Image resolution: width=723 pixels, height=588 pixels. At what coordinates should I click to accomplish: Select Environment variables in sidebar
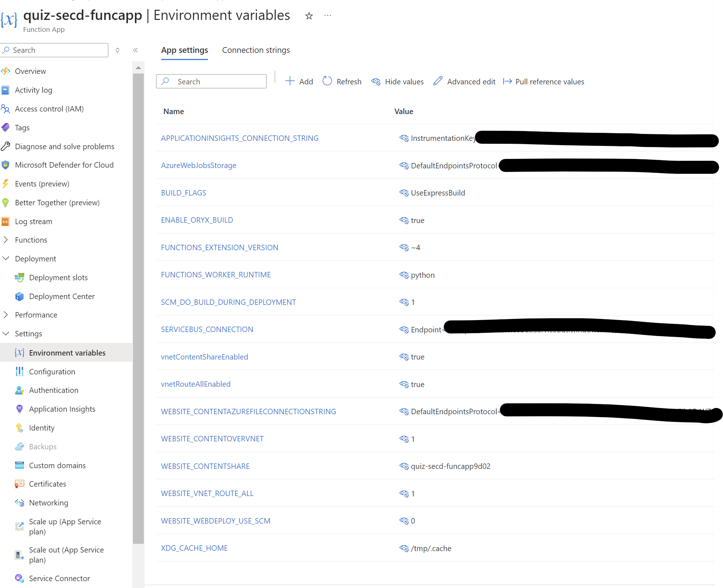click(x=66, y=353)
